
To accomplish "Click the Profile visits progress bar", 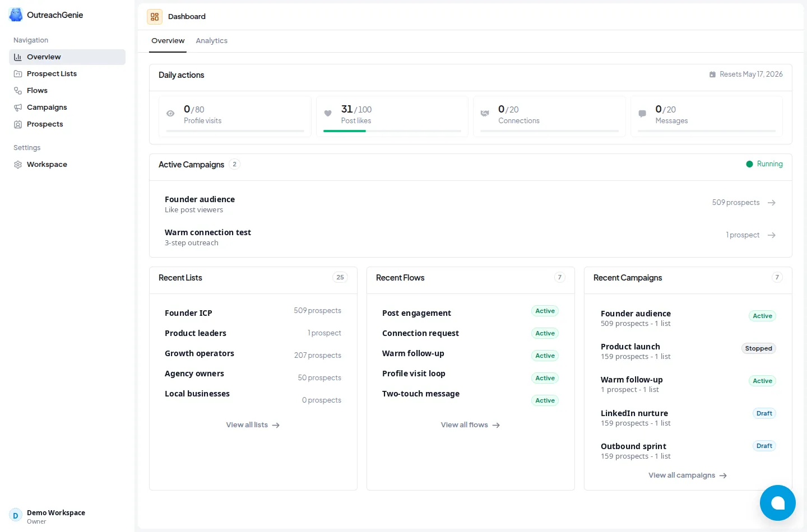I will pyautogui.click(x=235, y=131).
